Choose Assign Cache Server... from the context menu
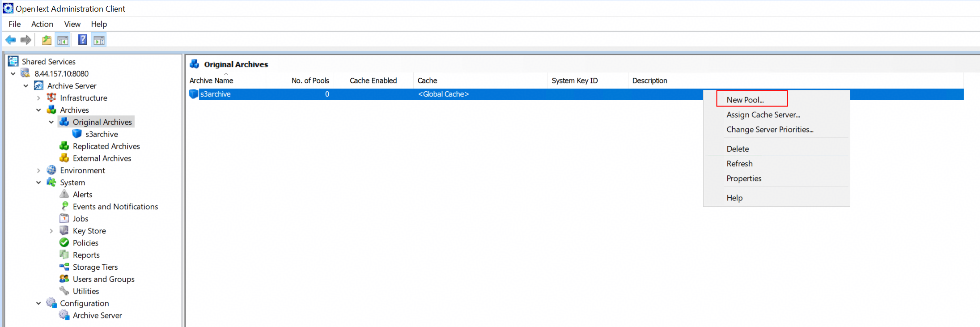The width and height of the screenshot is (980, 327). [776, 115]
